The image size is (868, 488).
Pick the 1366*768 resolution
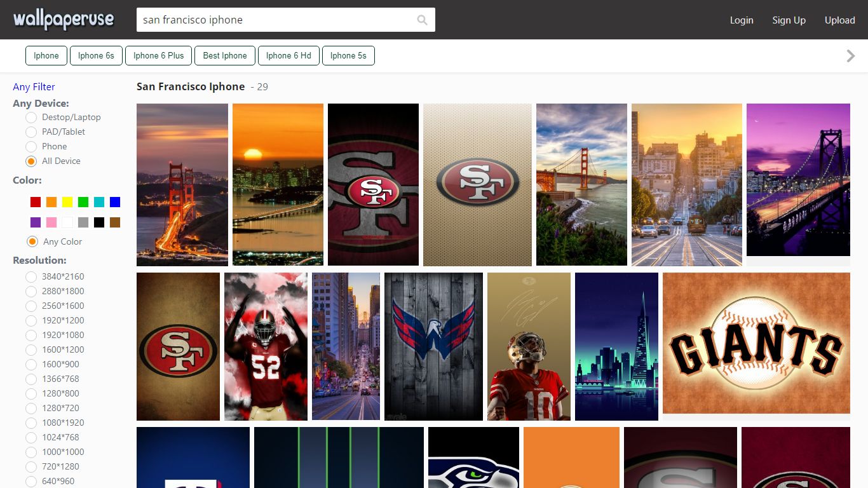31,379
